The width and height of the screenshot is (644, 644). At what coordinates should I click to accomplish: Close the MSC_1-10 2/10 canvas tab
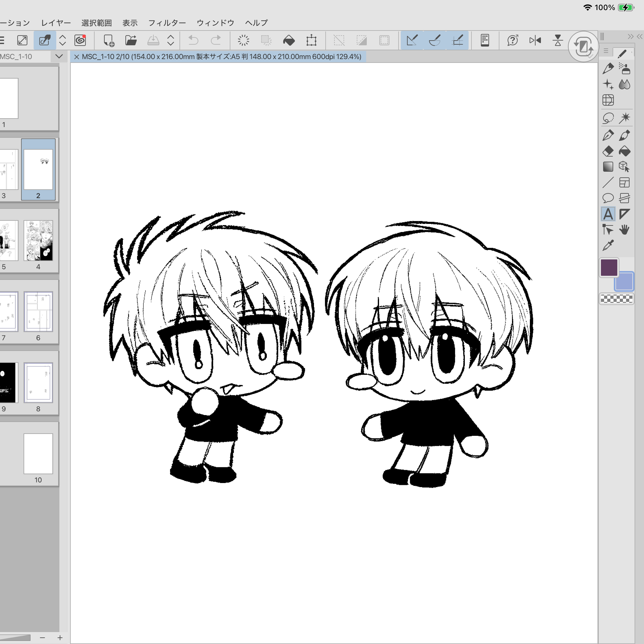coord(76,57)
